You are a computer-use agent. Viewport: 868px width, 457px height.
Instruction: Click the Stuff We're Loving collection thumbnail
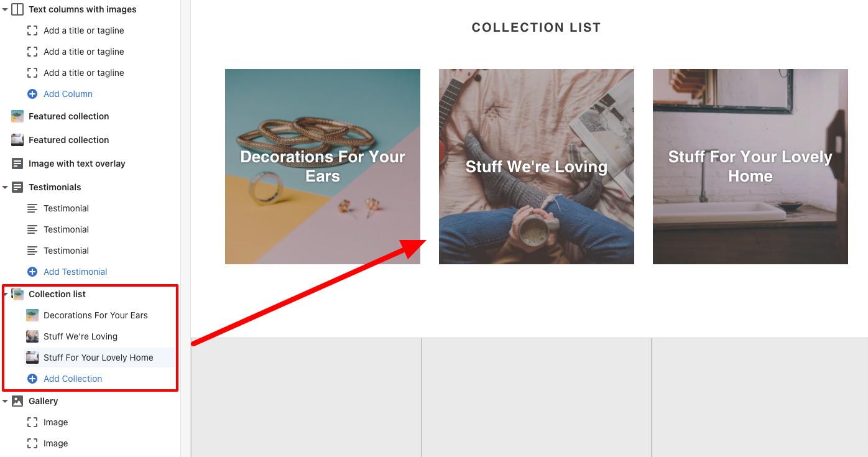pyautogui.click(x=32, y=336)
